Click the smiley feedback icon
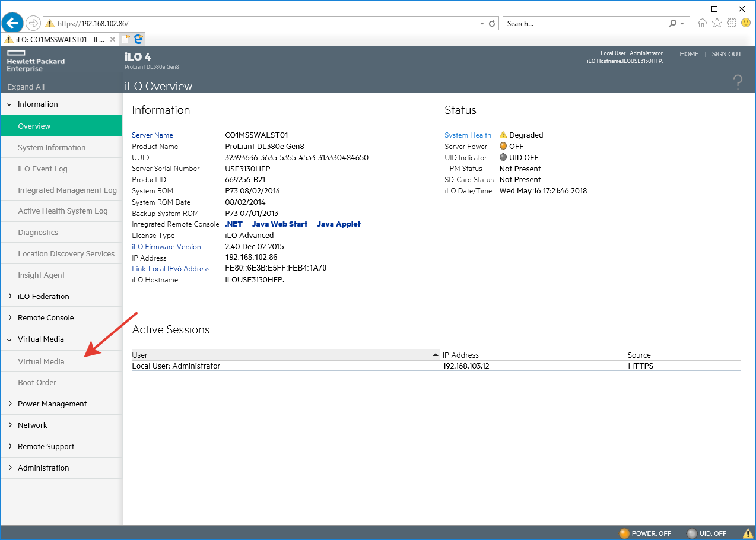This screenshot has width=756, height=540. [x=745, y=23]
